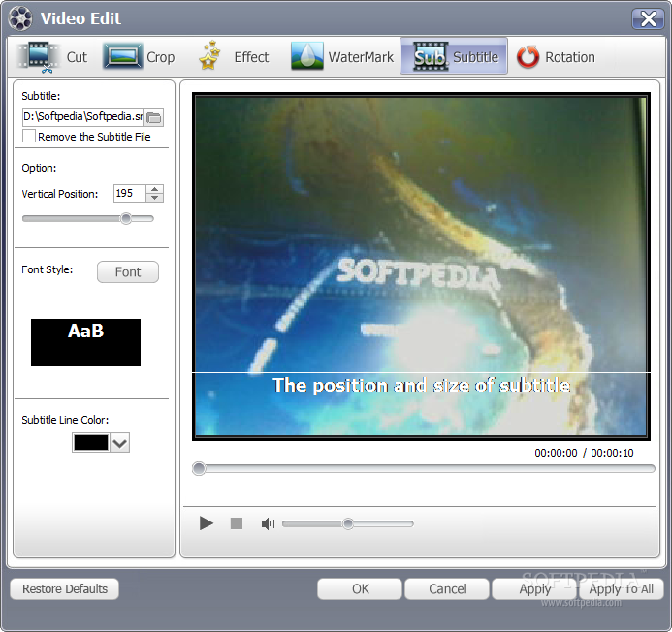672x632 pixels.
Task: Click Apply To All button
Action: [622, 588]
